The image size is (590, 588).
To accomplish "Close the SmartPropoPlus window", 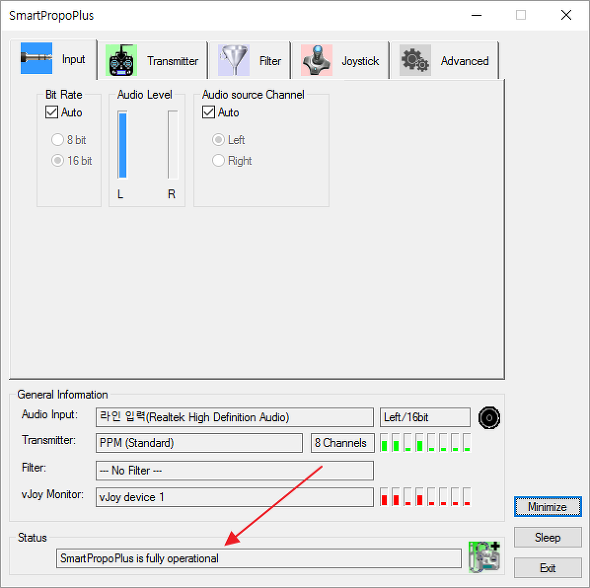I will pyautogui.click(x=566, y=15).
